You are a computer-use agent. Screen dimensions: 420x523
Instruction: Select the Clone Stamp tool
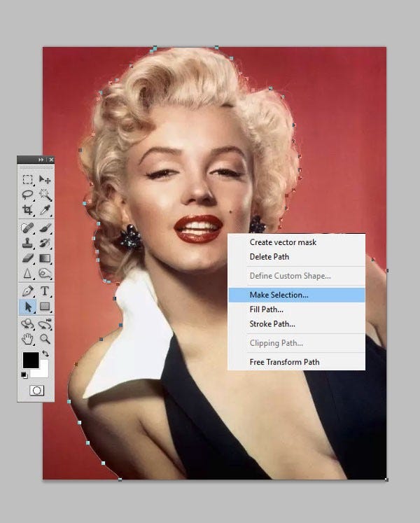(27, 243)
